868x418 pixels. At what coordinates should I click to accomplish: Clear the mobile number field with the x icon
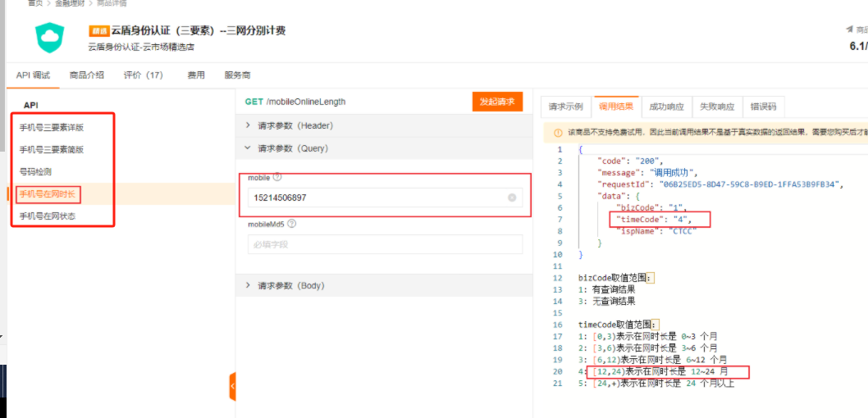[x=512, y=198]
